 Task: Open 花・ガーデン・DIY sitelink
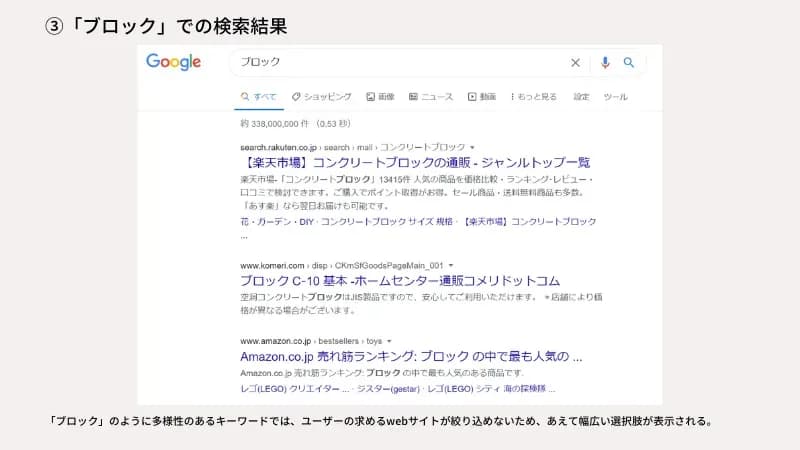tap(277, 221)
